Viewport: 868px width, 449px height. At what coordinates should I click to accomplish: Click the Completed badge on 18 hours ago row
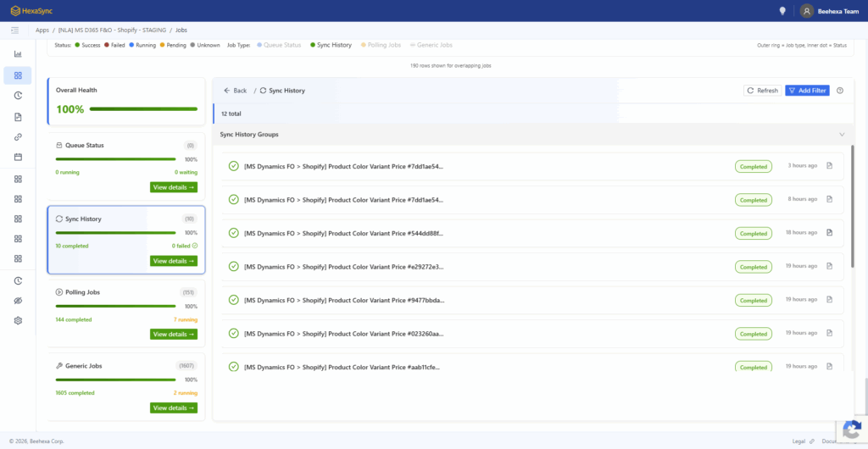pos(753,233)
